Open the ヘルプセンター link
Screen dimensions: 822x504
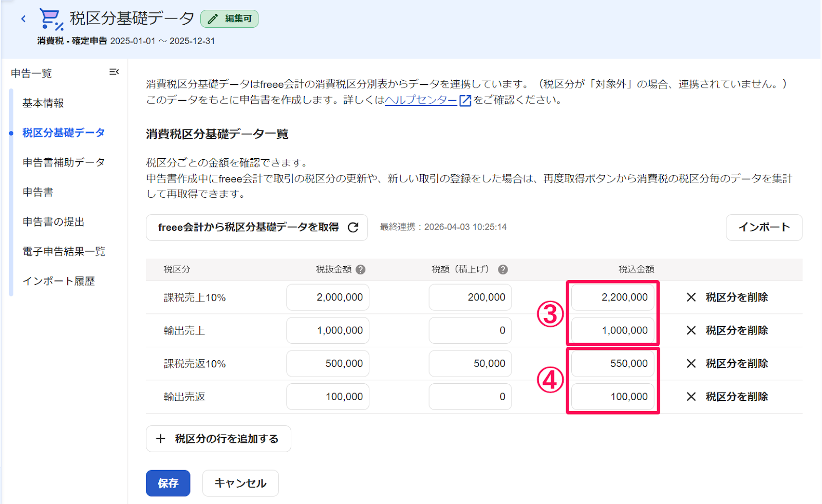point(421,100)
